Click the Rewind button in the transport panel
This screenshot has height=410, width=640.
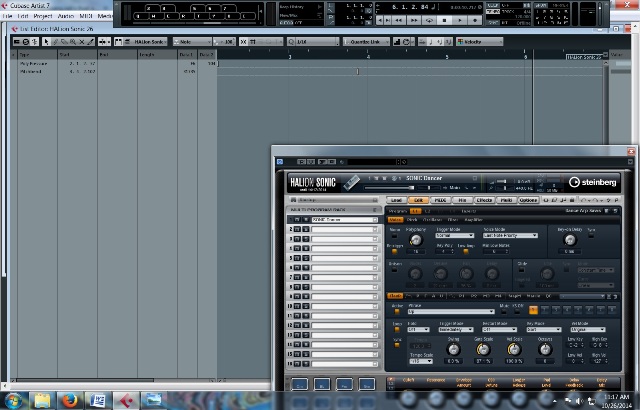point(399,20)
